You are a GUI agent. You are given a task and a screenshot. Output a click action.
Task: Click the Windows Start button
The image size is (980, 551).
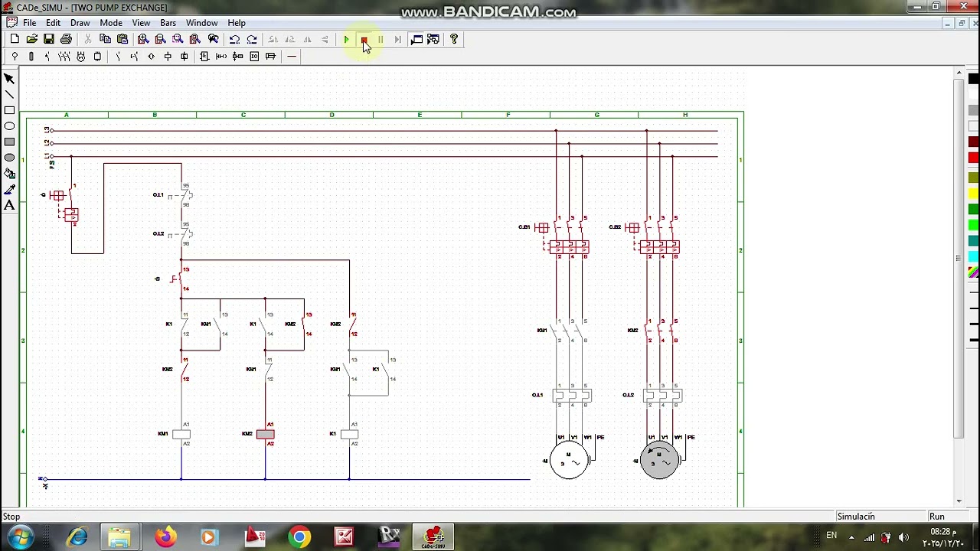[20, 536]
